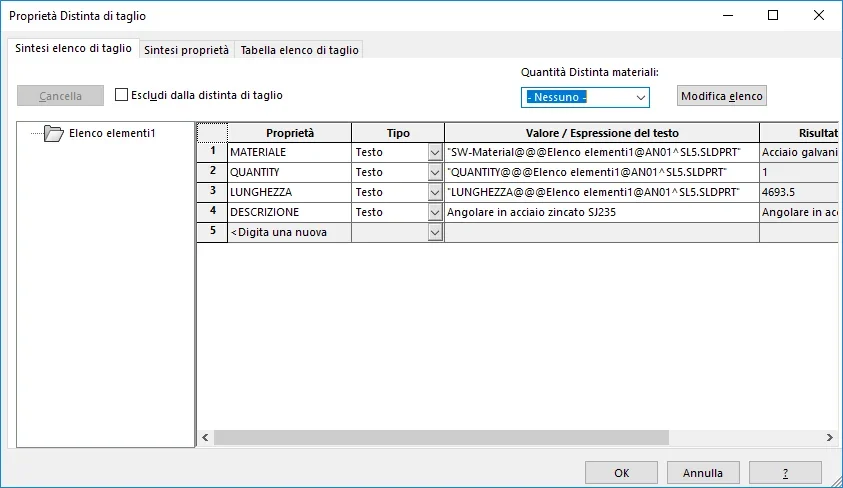Click the 4693.5 result cell
Image resolution: width=843 pixels, height=488 pixels.
click(x=799, y=192)
